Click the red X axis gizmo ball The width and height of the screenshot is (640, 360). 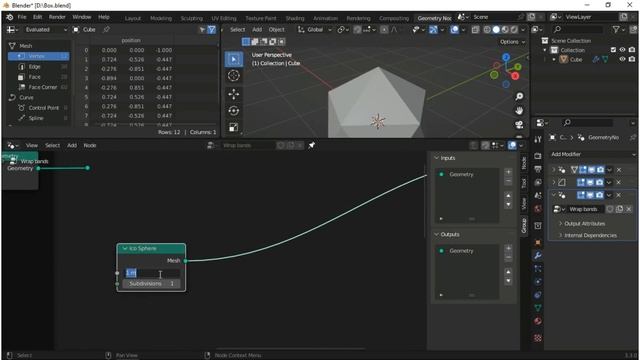(515, 76)
